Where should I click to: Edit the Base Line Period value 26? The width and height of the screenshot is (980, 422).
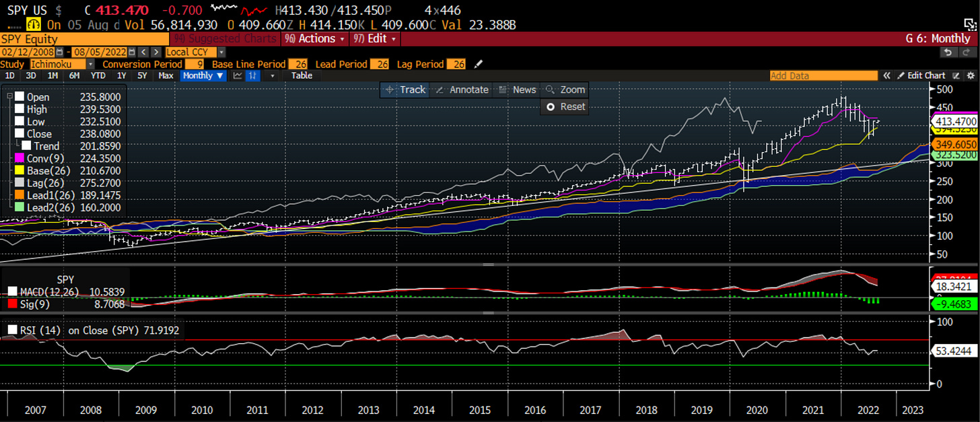point(298,64)
